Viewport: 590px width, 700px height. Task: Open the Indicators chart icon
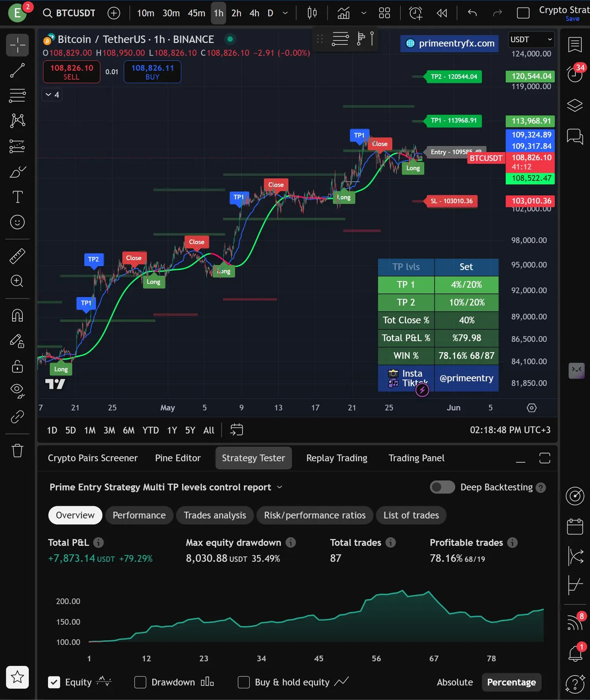343,13
